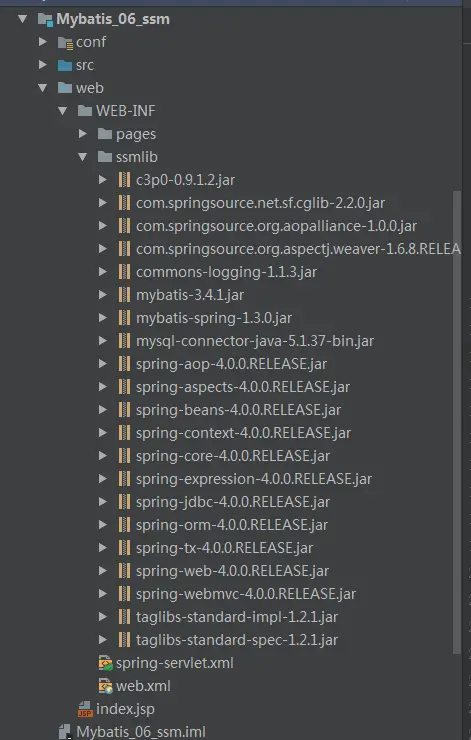Select Mybatis_06_ssm.iml file name
Image resolution: width=471 pixels, height=740 pixels.
pyautogui.click(x=141, y=732)
